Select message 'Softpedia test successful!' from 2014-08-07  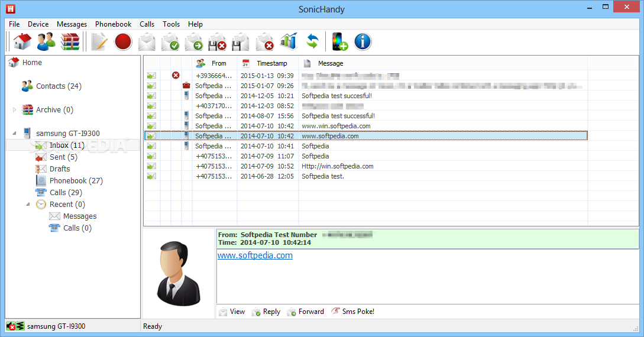[365, 116]
